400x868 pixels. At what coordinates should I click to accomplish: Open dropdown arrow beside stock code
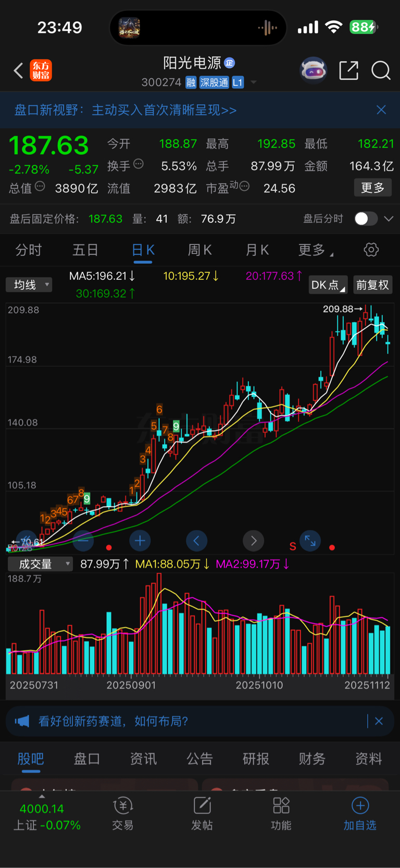click(254, 82)
